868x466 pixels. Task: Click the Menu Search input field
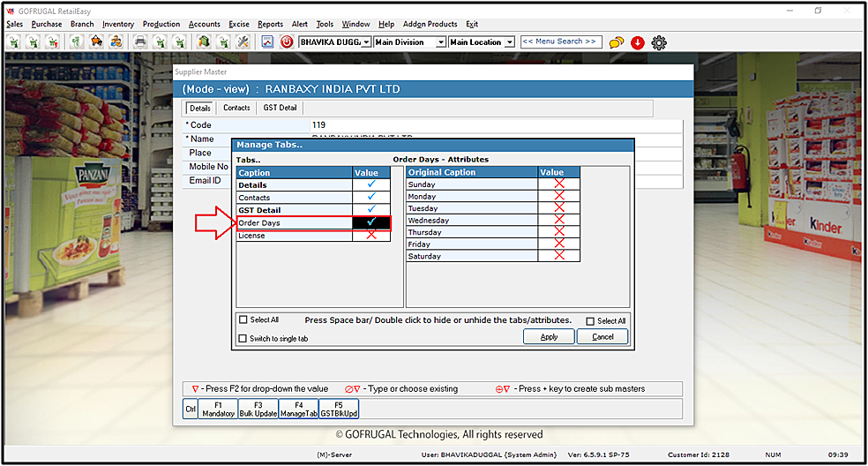[x=561, y=41]
